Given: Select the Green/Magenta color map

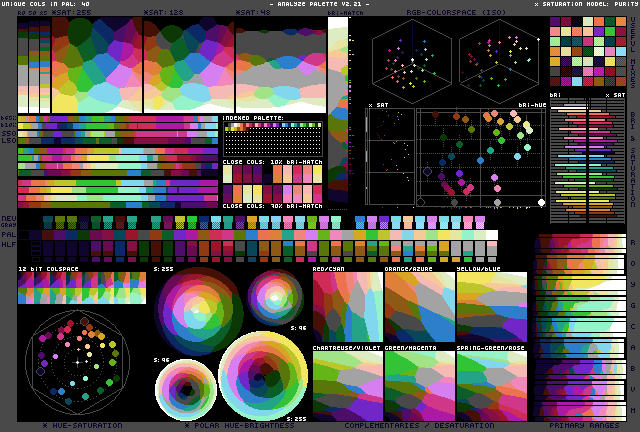Looking at the screenshot, I should 419,385.
